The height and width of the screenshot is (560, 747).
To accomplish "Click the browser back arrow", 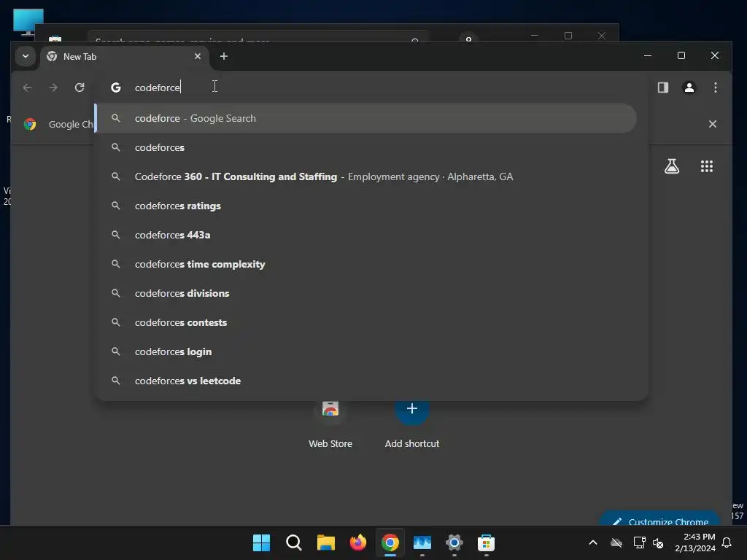I will (x=27, y=87).
